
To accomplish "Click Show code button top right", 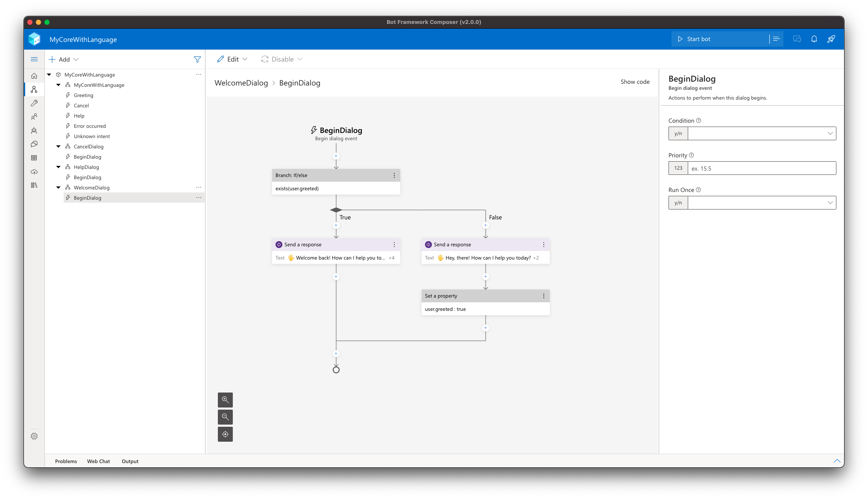I will (635, 83).
